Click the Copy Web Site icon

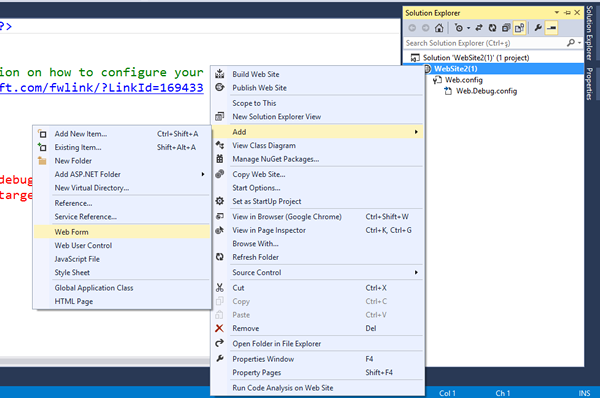[220, 174]
